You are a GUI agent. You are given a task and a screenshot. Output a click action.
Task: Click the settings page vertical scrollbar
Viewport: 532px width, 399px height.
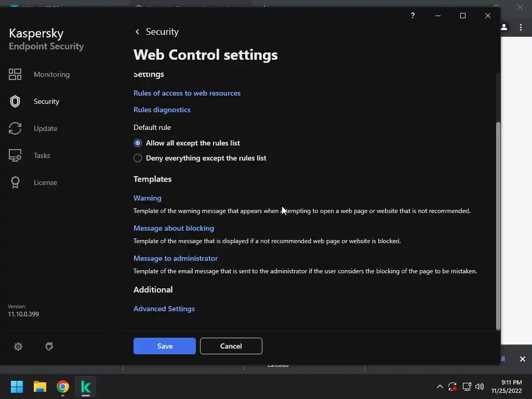pos(498,225)
